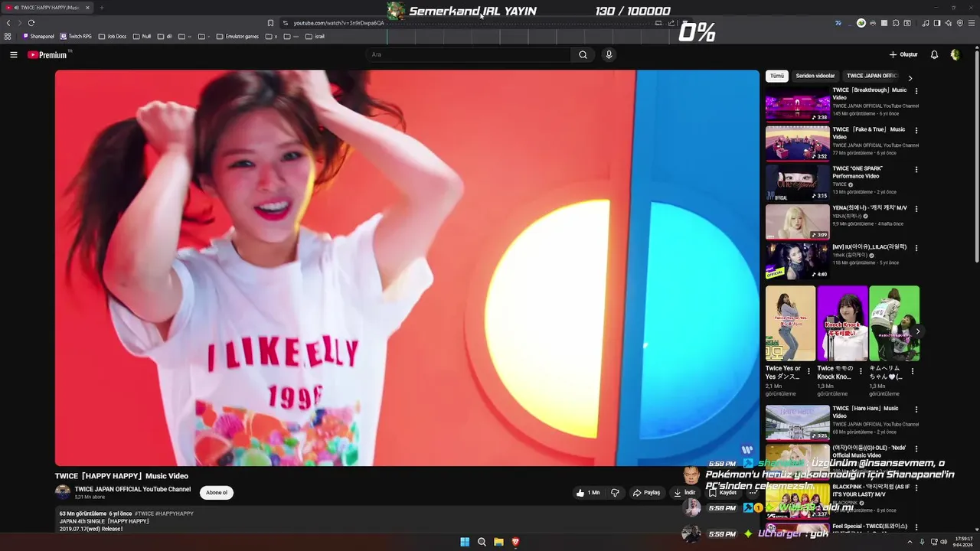Open the notifications bell
The image size is (980, 551).
[x=934, y=55]
